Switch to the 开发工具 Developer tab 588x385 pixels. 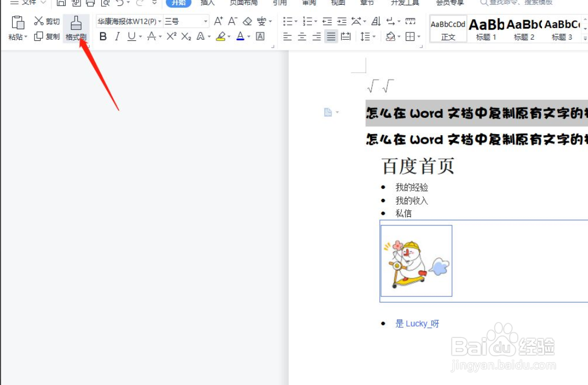tap(405, 3)
